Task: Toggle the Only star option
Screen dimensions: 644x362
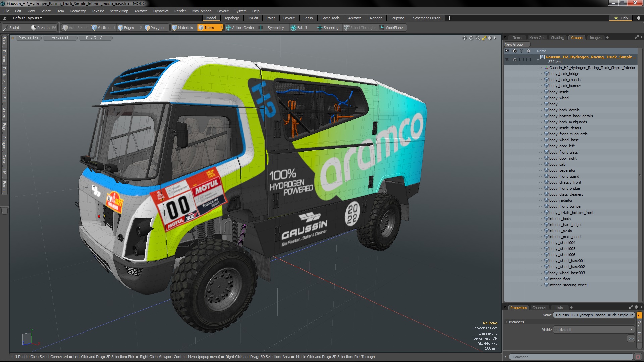Action: pos(621,18)
